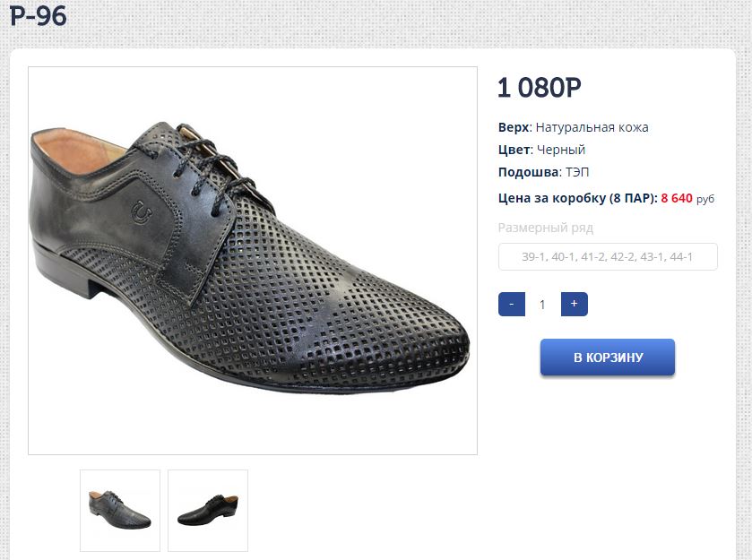This screenshot has width=752, height=560.
Task: Show the gray perforated shoe thumbnail
Action: pyautogui.click(x=120, y=511)
